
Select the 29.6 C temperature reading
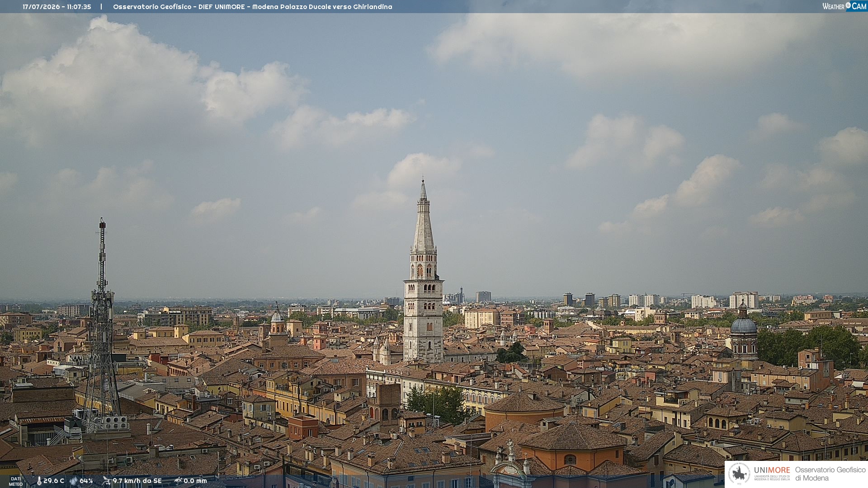54,481
